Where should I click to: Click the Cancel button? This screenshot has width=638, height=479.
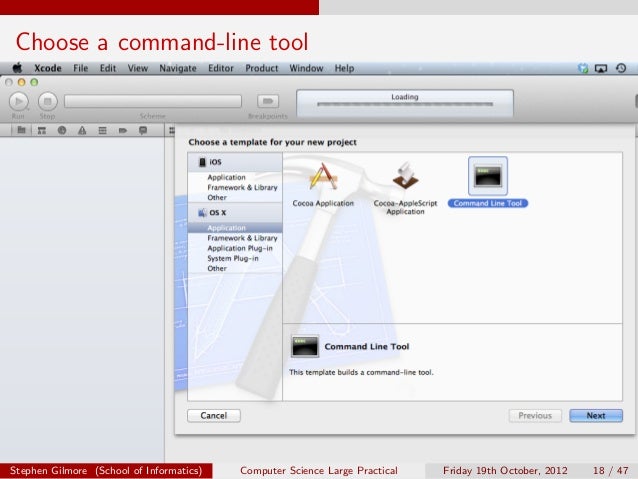(x=214, y=416)
